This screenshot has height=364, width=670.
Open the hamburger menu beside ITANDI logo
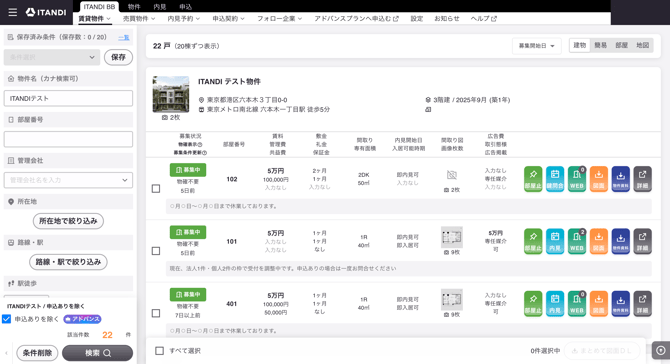click(x=13, y=12)
